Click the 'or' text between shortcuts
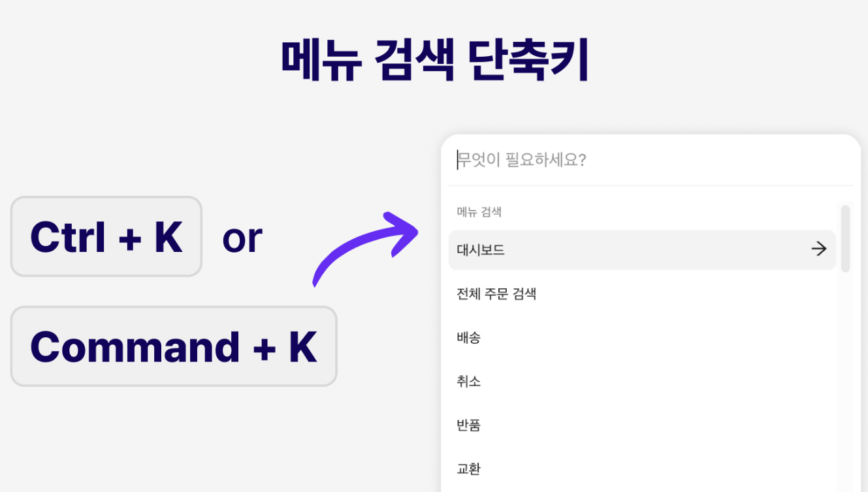 pos(242,239)
